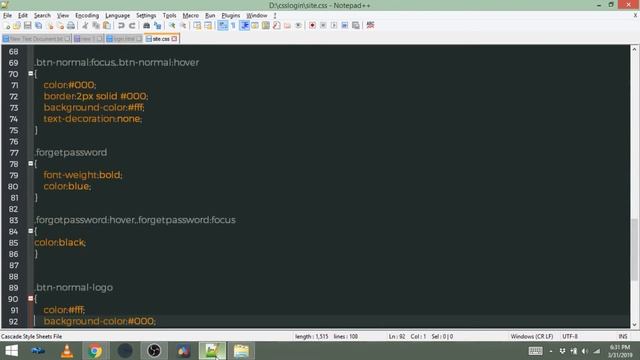Viewport: 640px width, 360px height.
Task: Start macro recording with red button
Action: click(x=312, y=26)
